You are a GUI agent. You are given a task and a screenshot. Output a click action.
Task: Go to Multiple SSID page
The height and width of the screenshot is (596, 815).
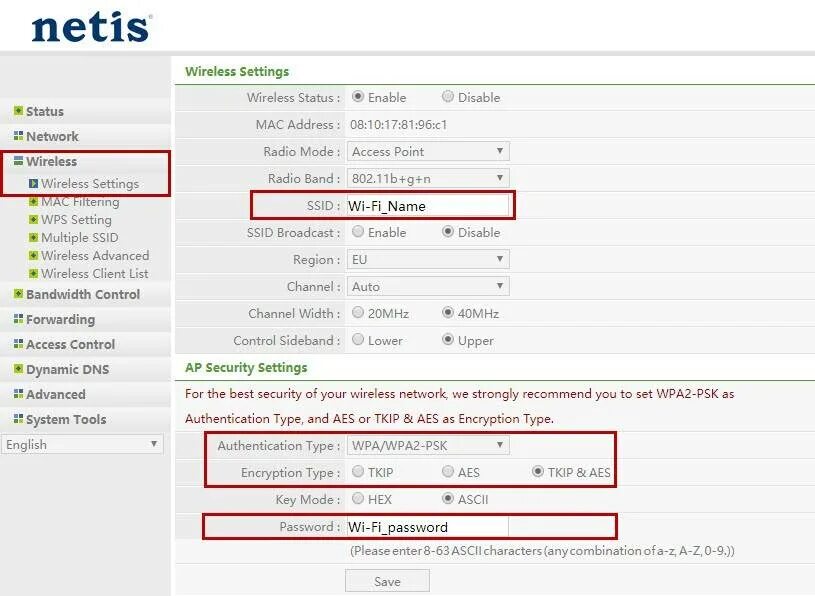pyautogui.click(x=80, y=237)
